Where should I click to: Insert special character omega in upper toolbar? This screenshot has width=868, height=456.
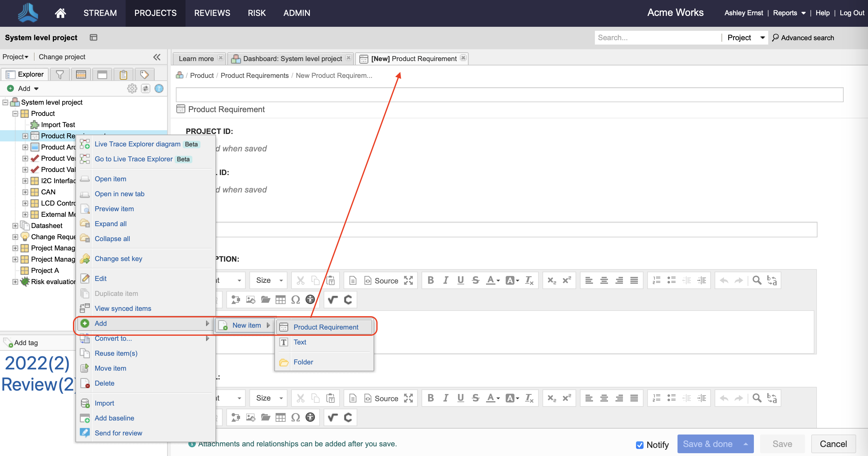[296, 300]
